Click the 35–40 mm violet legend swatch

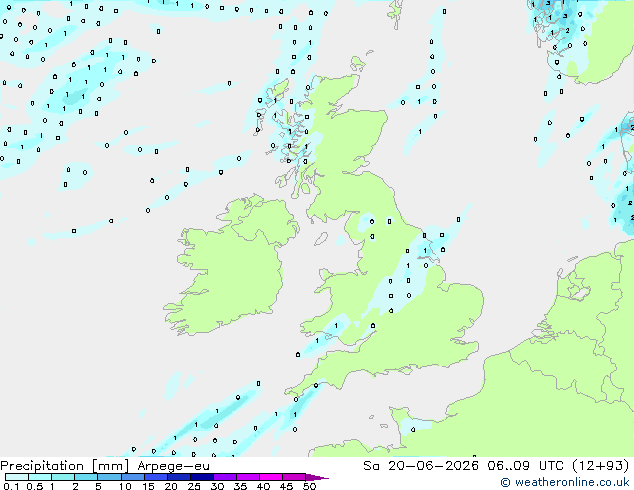click(248, 477)
